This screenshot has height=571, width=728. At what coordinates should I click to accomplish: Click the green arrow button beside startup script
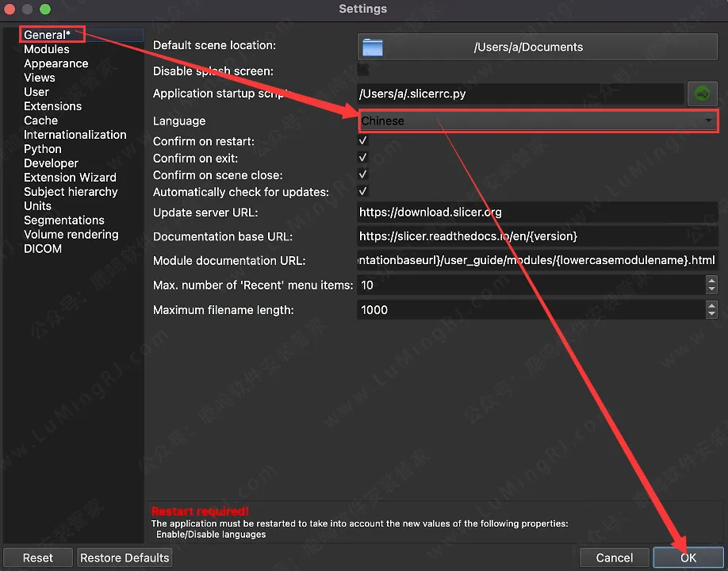pos(702,94)
